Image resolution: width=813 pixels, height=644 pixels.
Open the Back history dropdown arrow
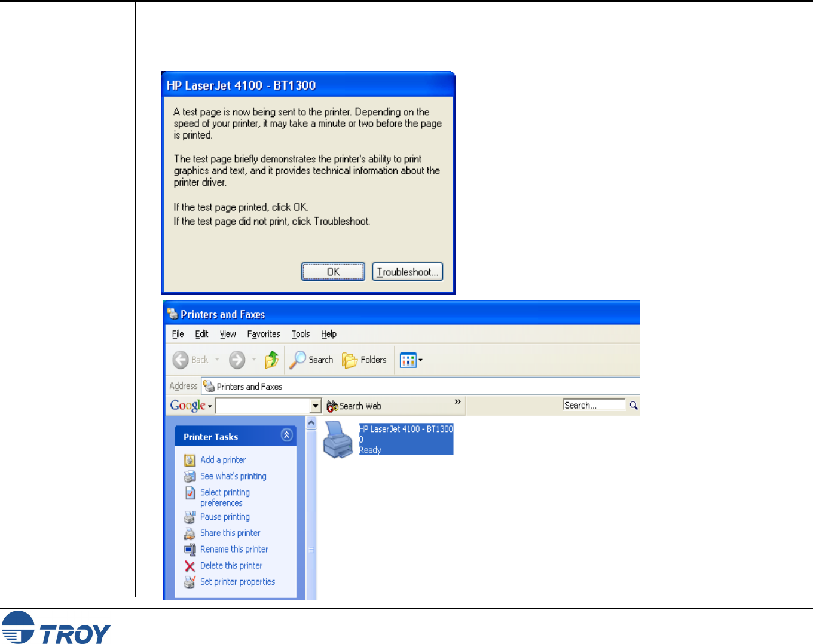217,360
